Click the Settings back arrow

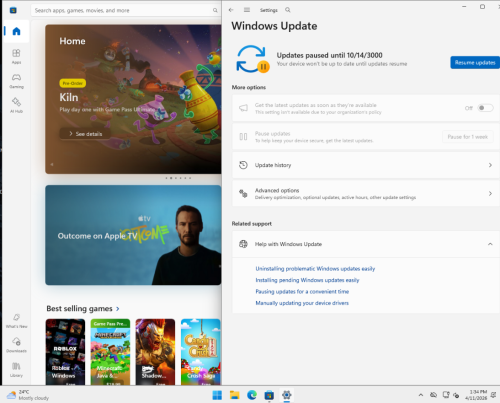coord(231,10)
